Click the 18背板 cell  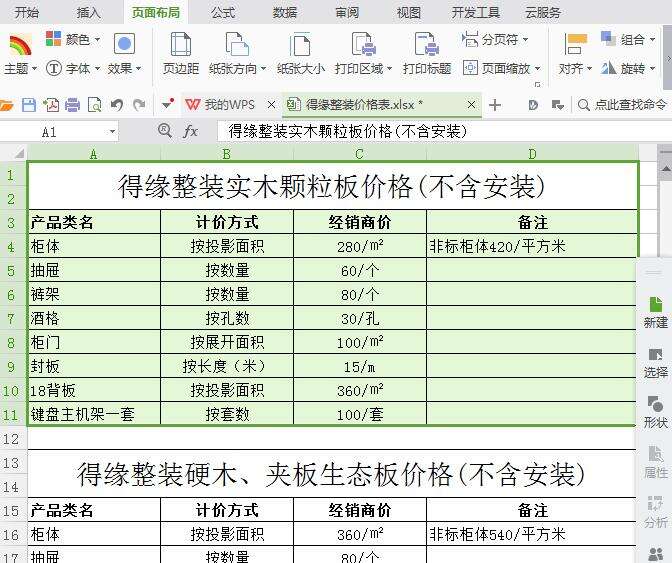(x=94, y=390)
